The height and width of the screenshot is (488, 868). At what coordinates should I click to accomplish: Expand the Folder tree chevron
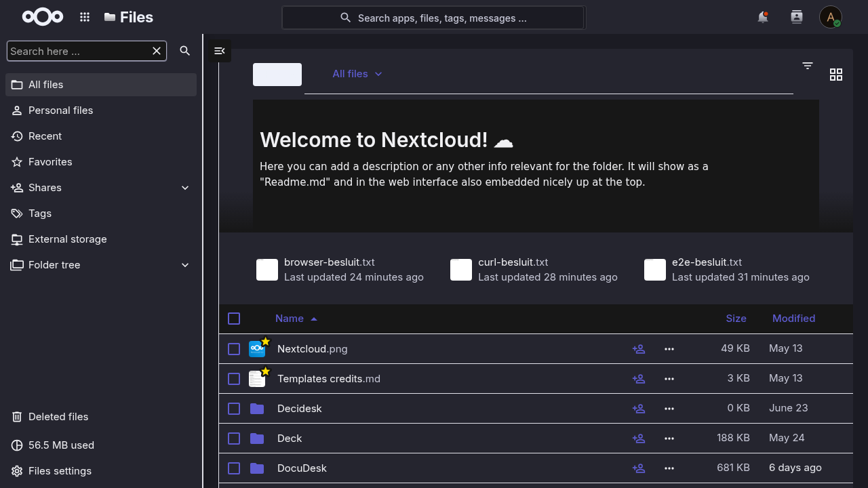click(x=185, y=265)
